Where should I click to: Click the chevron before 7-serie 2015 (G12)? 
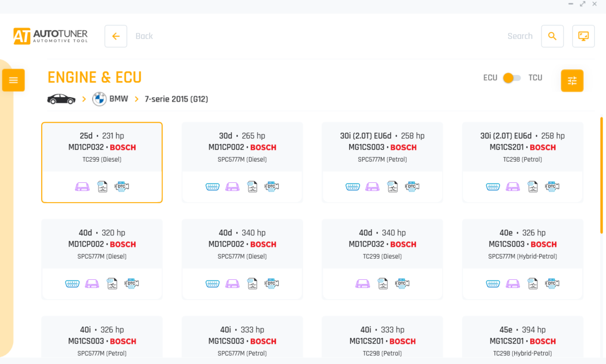click(x=136, y=99)
